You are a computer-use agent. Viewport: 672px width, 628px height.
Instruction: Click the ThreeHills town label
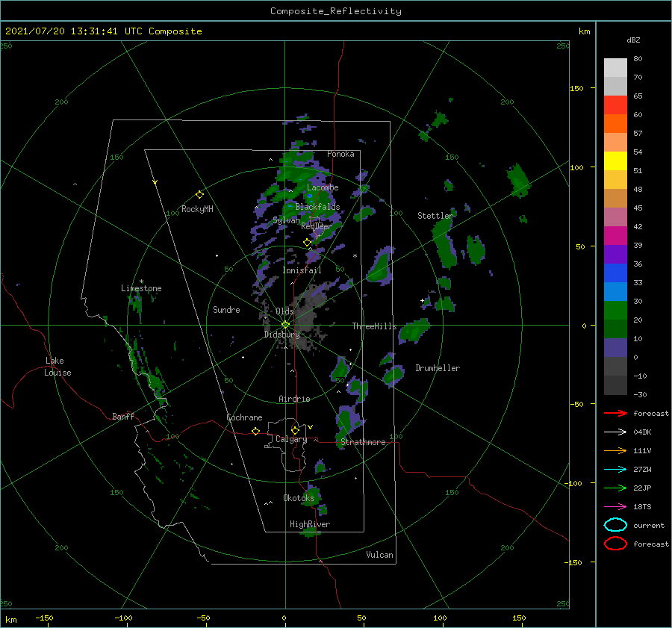pos(375,326)
